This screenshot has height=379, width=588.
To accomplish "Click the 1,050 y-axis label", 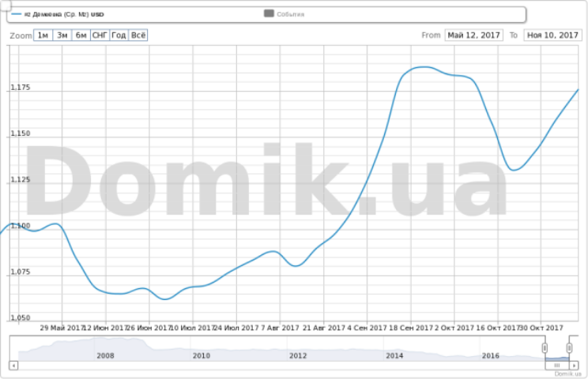I will coord(21,317).
